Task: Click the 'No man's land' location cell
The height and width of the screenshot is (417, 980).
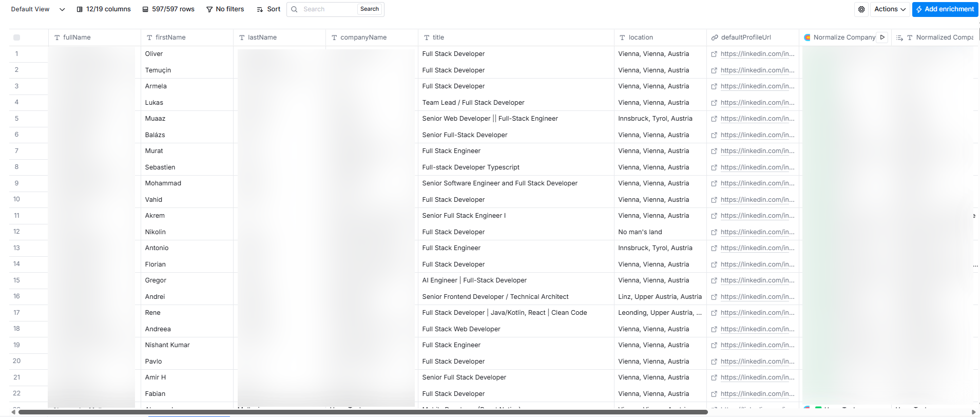Action: coord(660,232)
